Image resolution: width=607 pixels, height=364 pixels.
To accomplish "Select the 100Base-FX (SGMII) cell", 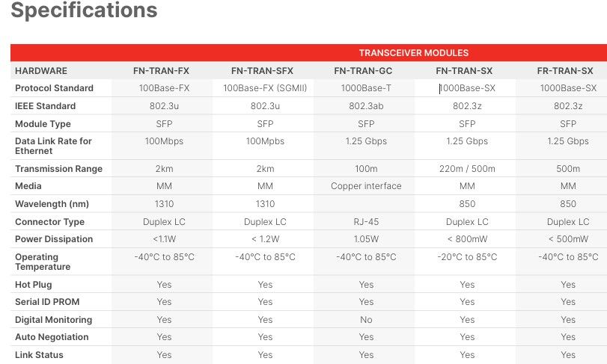I will 265,88.
